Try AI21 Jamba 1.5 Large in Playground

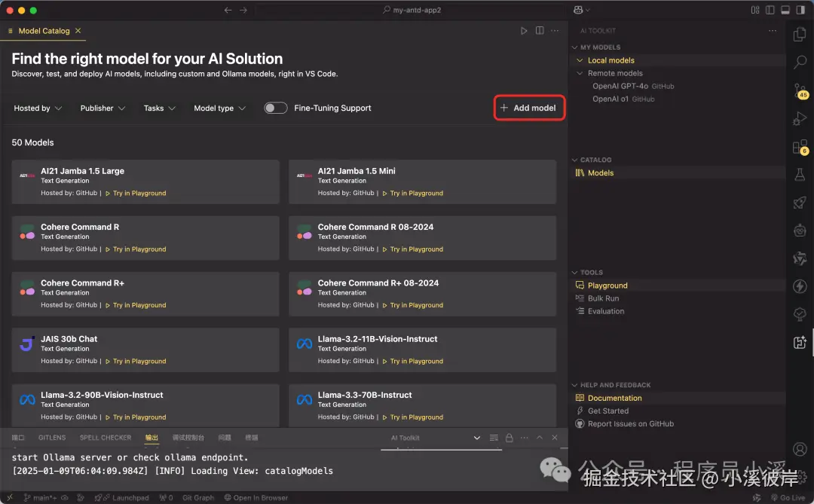coord(136,193)
